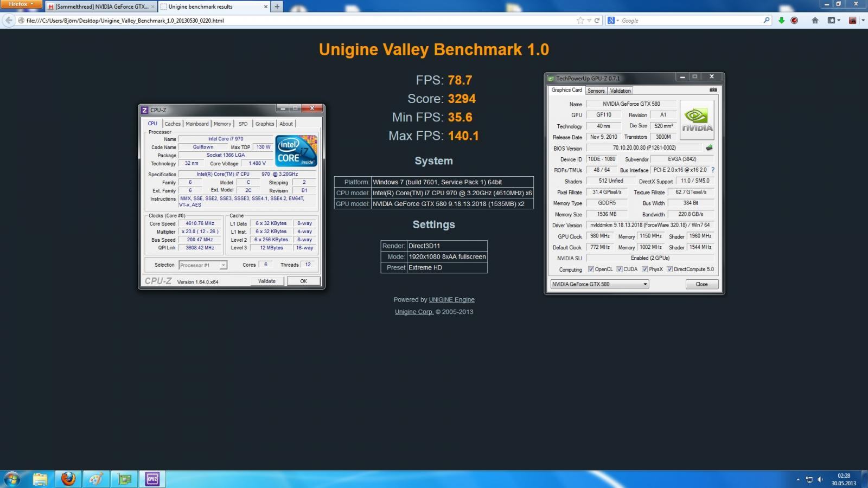Click the red square add-on icon in the toolbar
Screen dimensions: 868x488
852,21
